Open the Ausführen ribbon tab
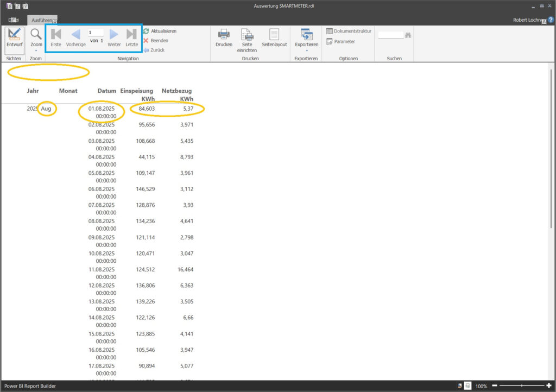Viewport: 556px width, 392px height. coord(42,20)
